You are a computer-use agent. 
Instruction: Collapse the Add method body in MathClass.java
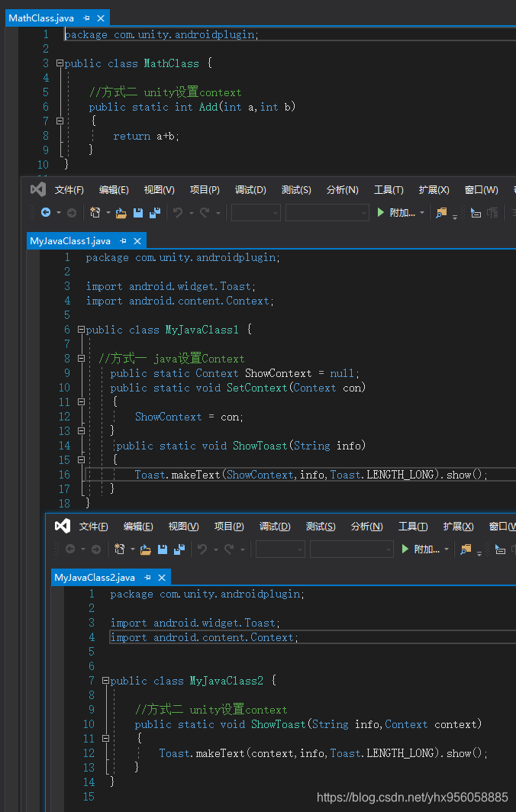(60, 121)
